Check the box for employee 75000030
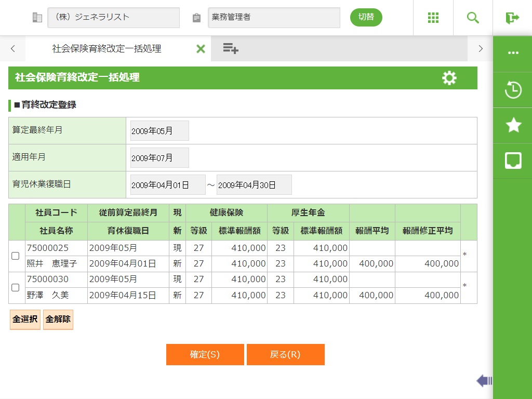 tap(16, 288)
